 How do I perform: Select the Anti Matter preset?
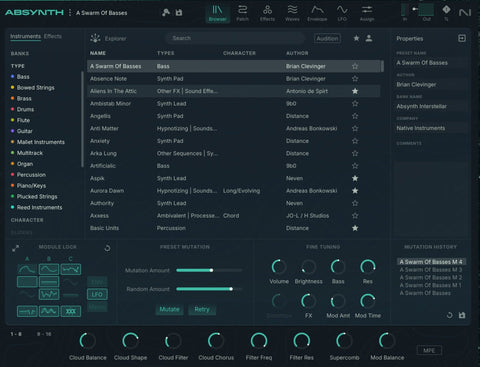pyautogui.click(x=233, y=128)
